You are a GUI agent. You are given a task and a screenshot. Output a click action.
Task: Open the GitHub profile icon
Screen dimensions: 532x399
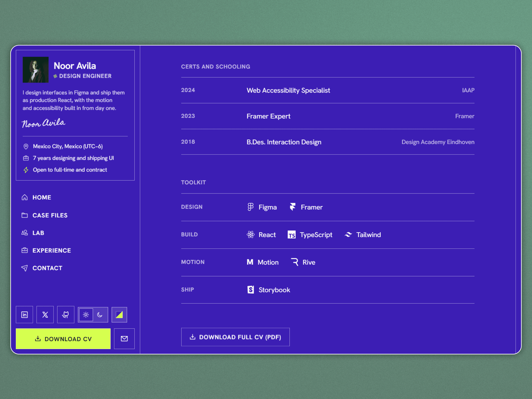coord(66,315)
